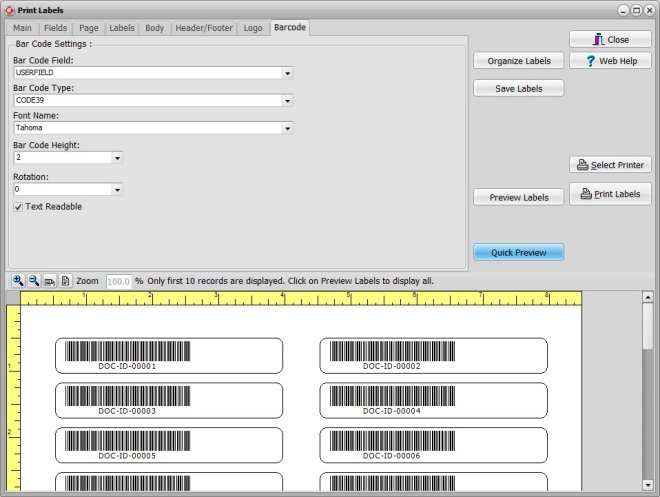Screen dimensions: 660x497
Task: Switch to the Main tab
Action: 22,28
